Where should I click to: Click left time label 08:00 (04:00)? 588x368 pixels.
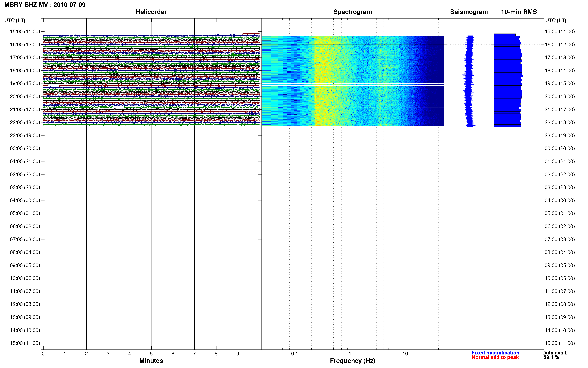click(x=25, y=252)
